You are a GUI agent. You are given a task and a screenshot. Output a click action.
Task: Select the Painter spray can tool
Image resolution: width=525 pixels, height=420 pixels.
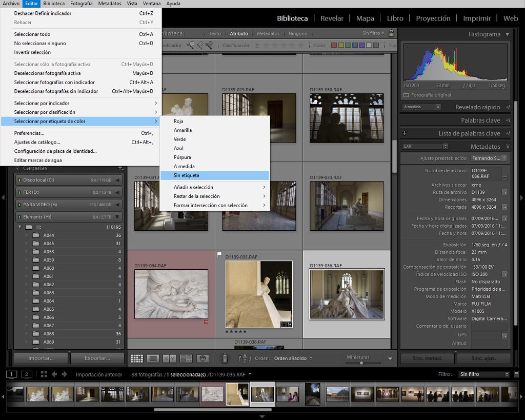pos(225,358)
